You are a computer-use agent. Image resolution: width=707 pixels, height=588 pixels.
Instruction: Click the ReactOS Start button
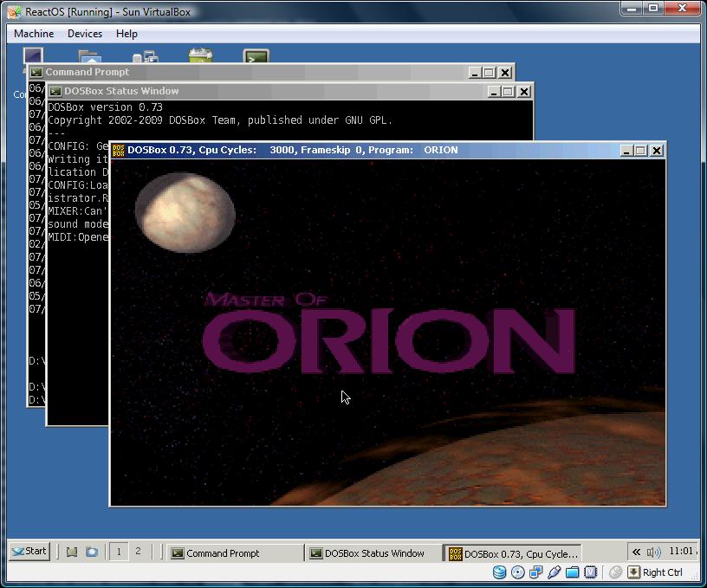(29, 552)
